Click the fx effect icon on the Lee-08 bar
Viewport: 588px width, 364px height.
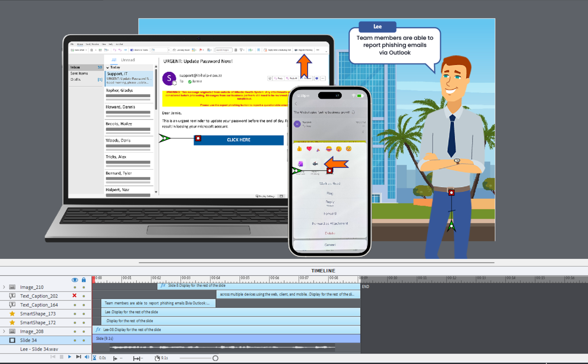click(98, 329)
